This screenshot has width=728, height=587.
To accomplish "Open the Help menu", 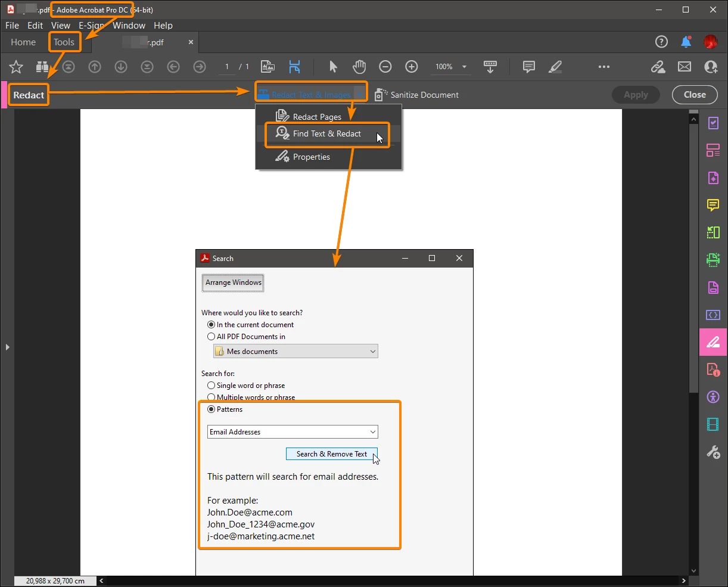I will (163, 26).
